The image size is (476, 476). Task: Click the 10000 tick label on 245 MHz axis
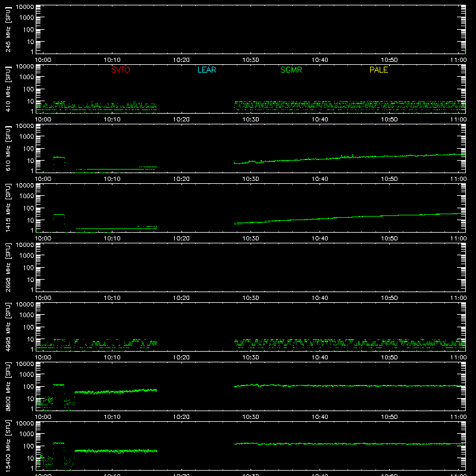tap(25, 7)
